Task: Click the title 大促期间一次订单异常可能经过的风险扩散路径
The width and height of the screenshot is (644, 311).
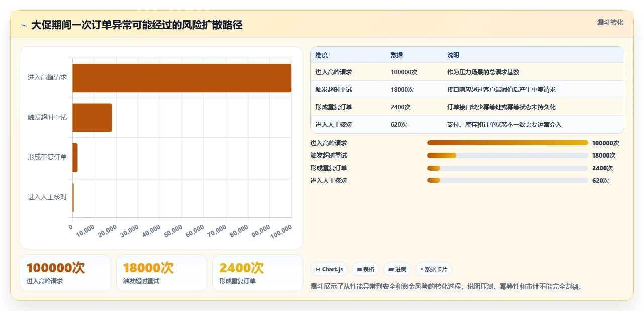Action: pyautogui.click(x=137, y=25)
